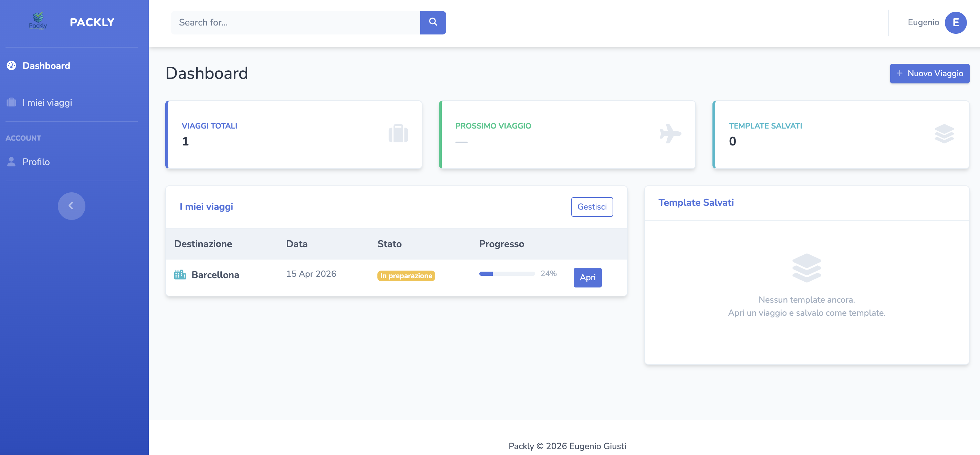Launch a search with the magnifier button
The image size is (980, 455).
pyautogui.click(x=433, y=22)
